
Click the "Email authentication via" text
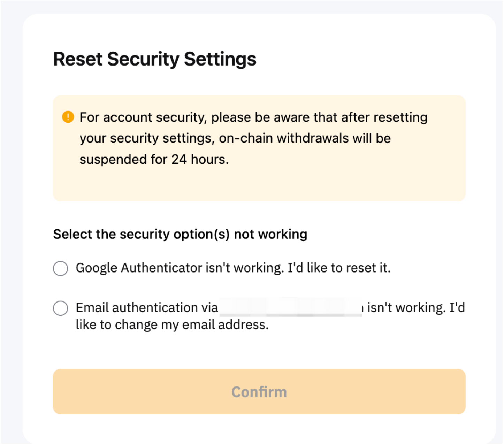(x=147, y=308)
